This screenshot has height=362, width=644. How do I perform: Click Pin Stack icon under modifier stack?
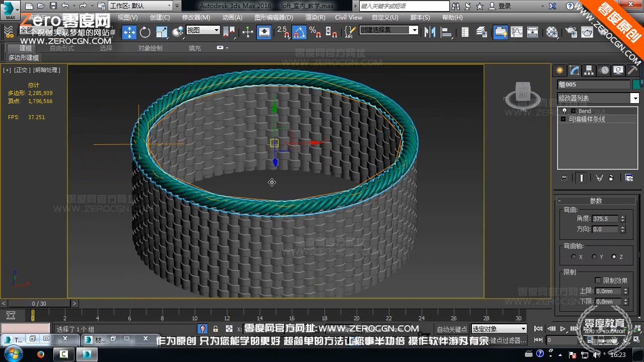[x=563, y=178]
